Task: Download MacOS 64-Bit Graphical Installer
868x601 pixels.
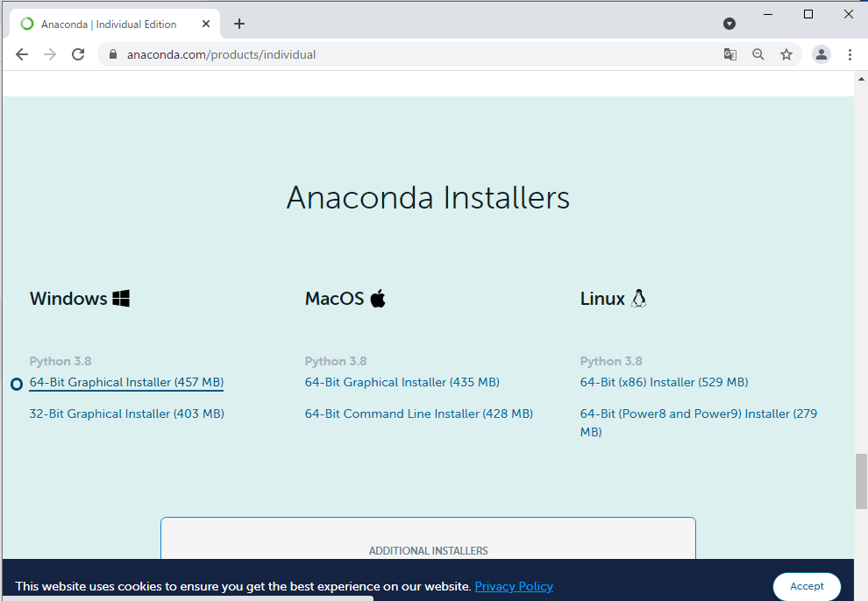Action: point(402,383)
